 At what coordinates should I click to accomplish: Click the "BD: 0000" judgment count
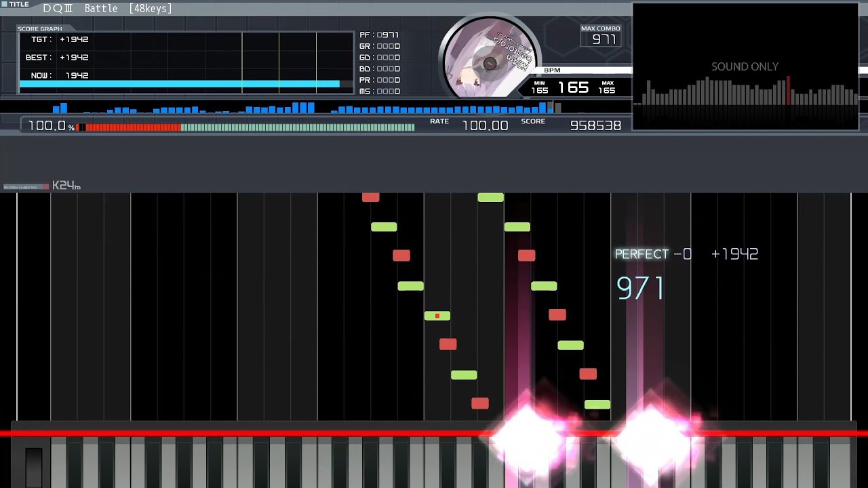pyautogui.click(x=379, y=68)
